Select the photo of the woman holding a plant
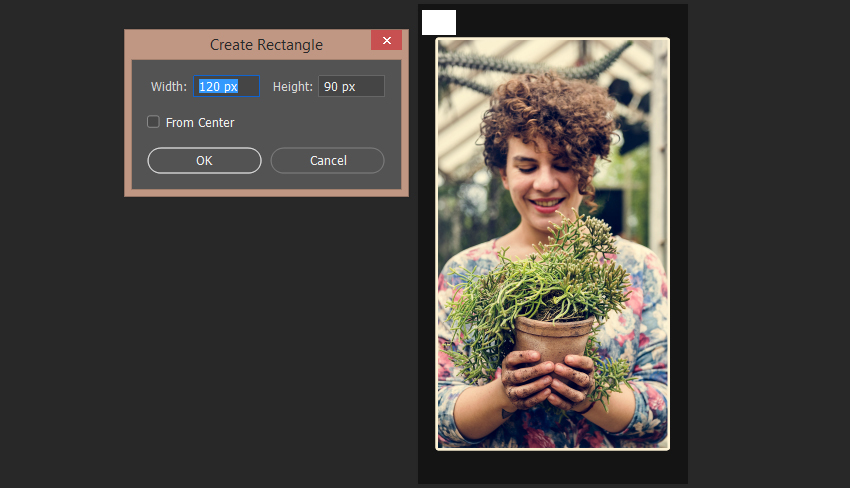Viewport: 850px width, 488px height. tap(553, 243)
